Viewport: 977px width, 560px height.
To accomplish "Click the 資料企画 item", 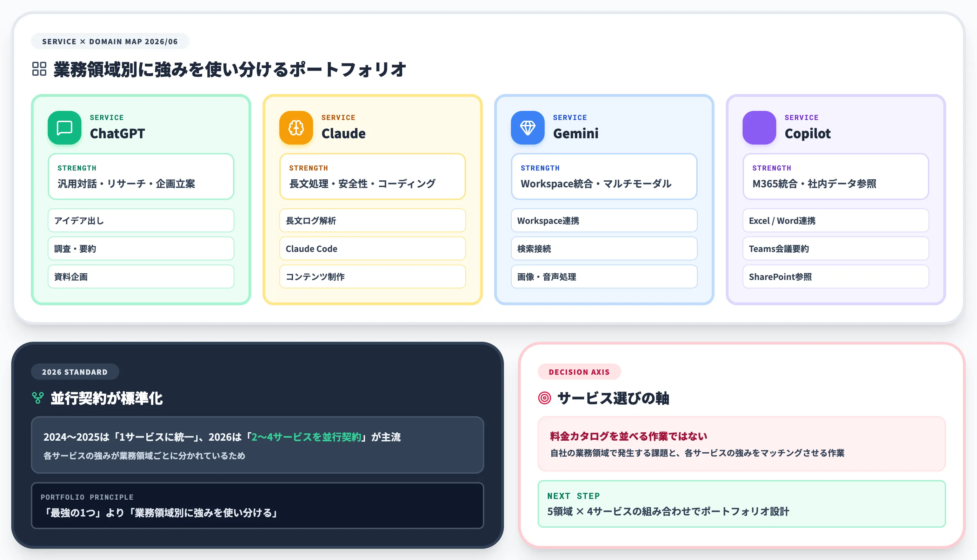I will tap(141, 276).
